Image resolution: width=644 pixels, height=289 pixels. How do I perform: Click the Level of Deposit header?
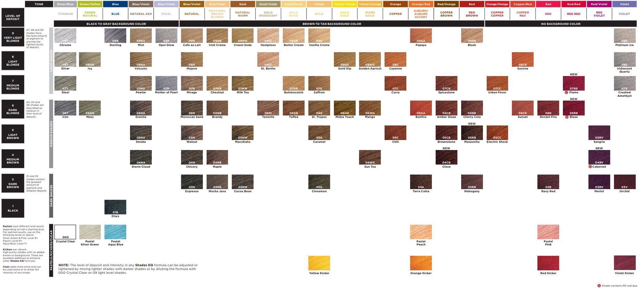pos(13,17)
